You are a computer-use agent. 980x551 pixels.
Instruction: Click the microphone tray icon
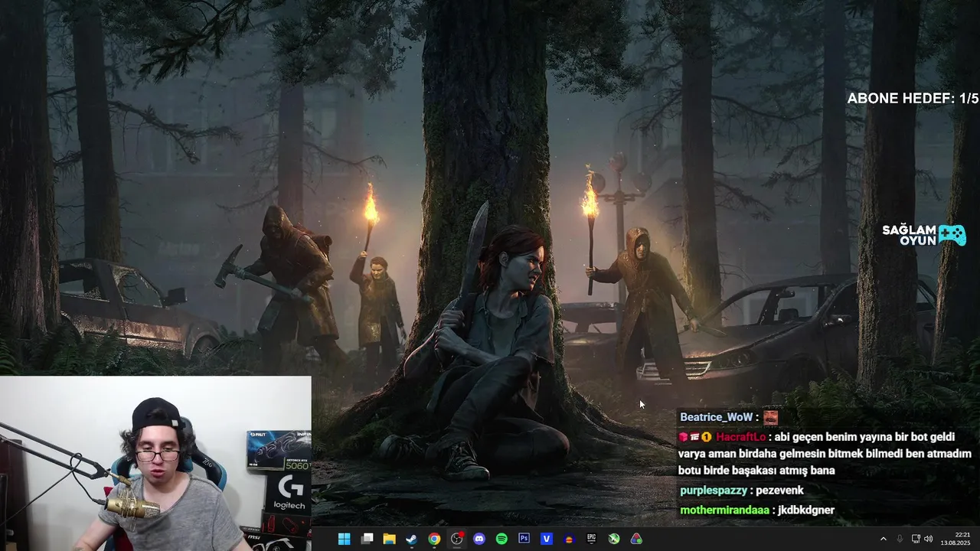coord(900,539)
